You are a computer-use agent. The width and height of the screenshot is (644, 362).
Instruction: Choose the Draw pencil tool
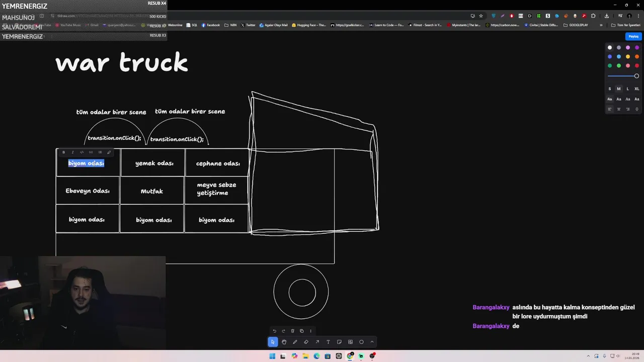(295, 342)
